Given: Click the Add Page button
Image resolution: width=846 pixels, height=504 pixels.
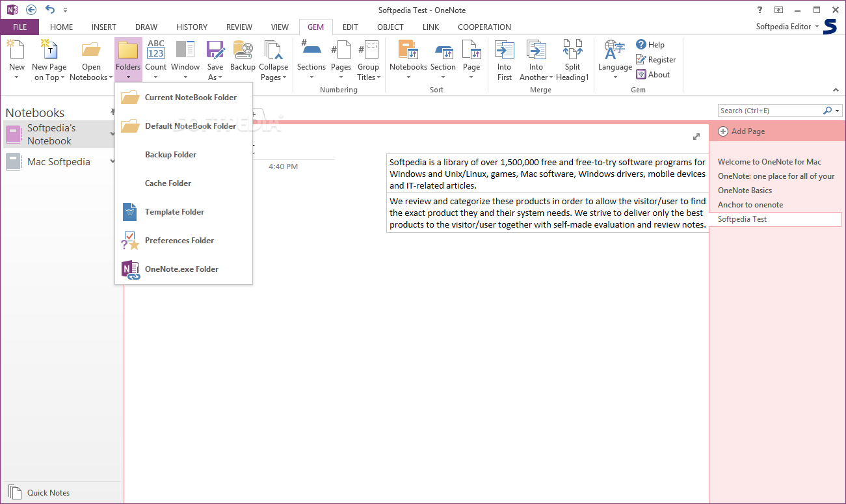Looking at the screenshot, I should 741,131.
